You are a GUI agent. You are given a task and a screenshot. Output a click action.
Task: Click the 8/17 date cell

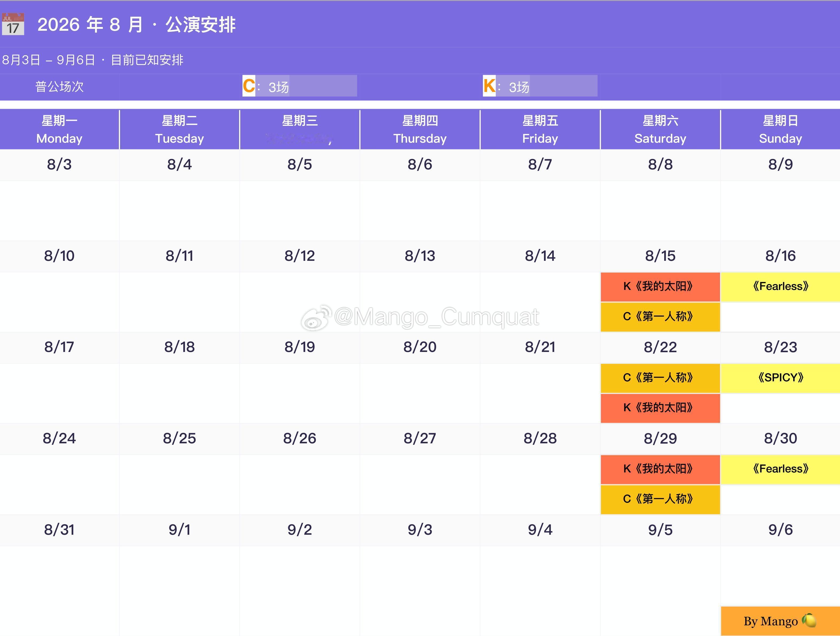(59, 347)
